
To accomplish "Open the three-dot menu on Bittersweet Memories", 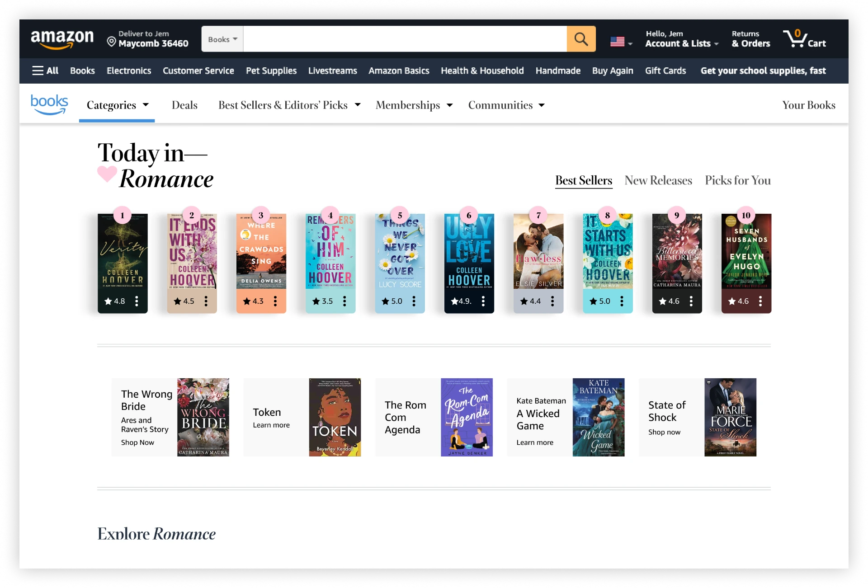I will pos(691,301).
